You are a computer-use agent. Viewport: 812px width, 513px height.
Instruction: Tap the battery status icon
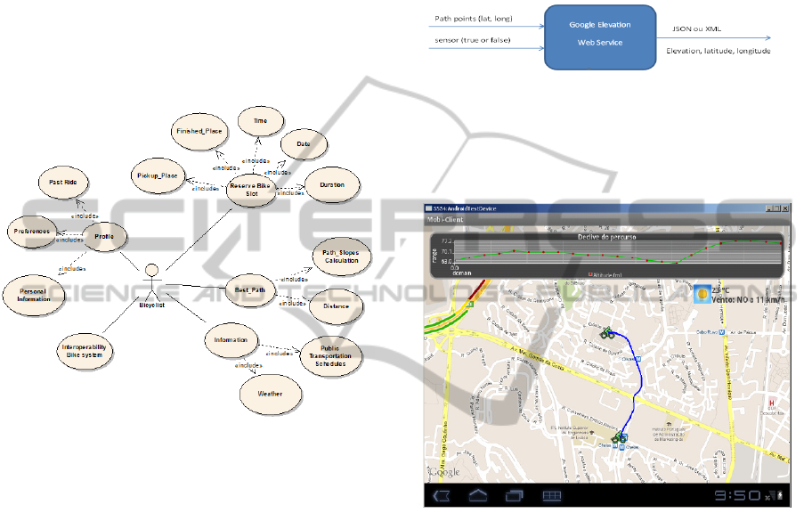(x=780, y=495)
